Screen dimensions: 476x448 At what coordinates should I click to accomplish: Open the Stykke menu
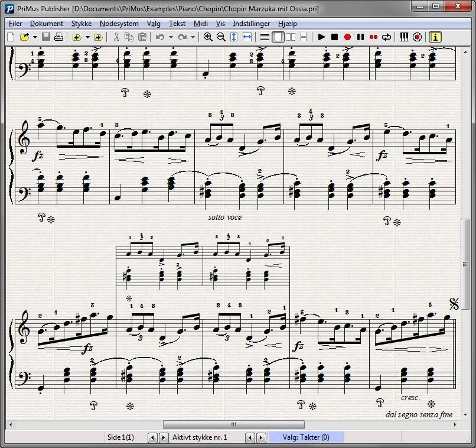(x=81, y=24)
